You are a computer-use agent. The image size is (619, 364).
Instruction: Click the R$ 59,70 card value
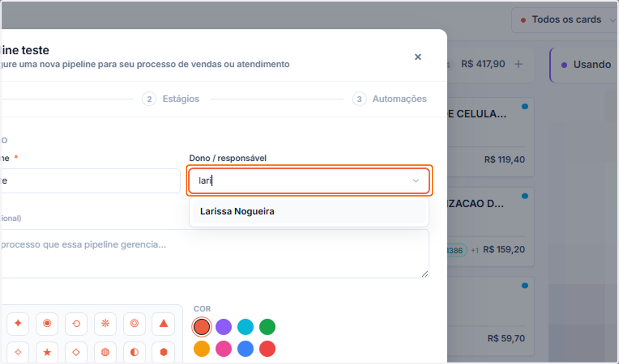(506, 339)
